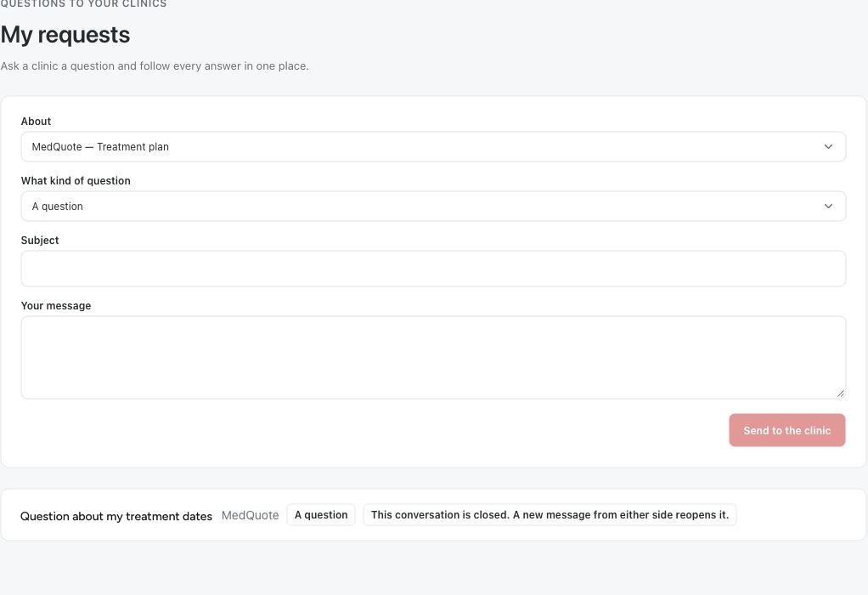Viewport: 868px width, 595px height.
Task: Click the Subject input field
Action: point(433,269)
